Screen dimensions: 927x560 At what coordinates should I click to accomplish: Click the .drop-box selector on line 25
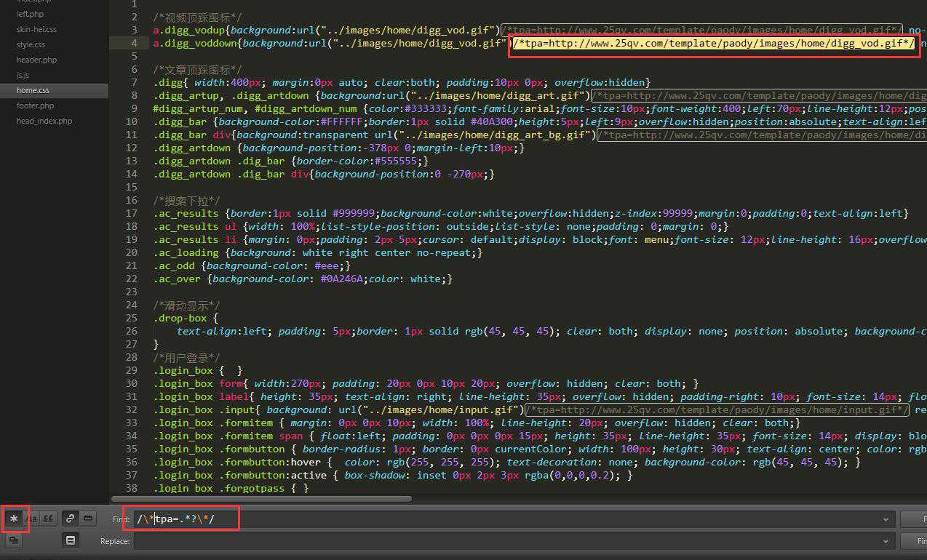[x=180, y=318]
